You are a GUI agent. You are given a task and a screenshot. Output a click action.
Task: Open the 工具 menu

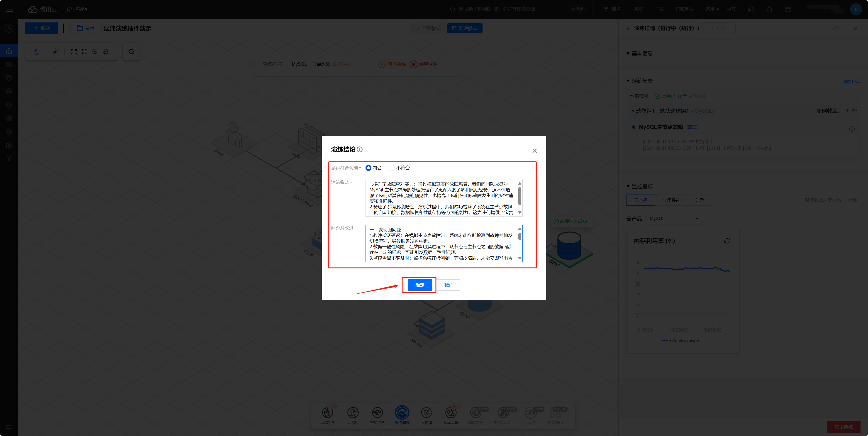click(659, 9)
